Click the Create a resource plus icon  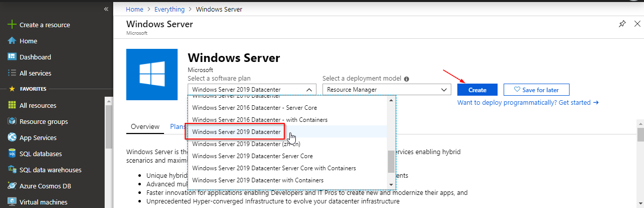(x=12, y=25)
